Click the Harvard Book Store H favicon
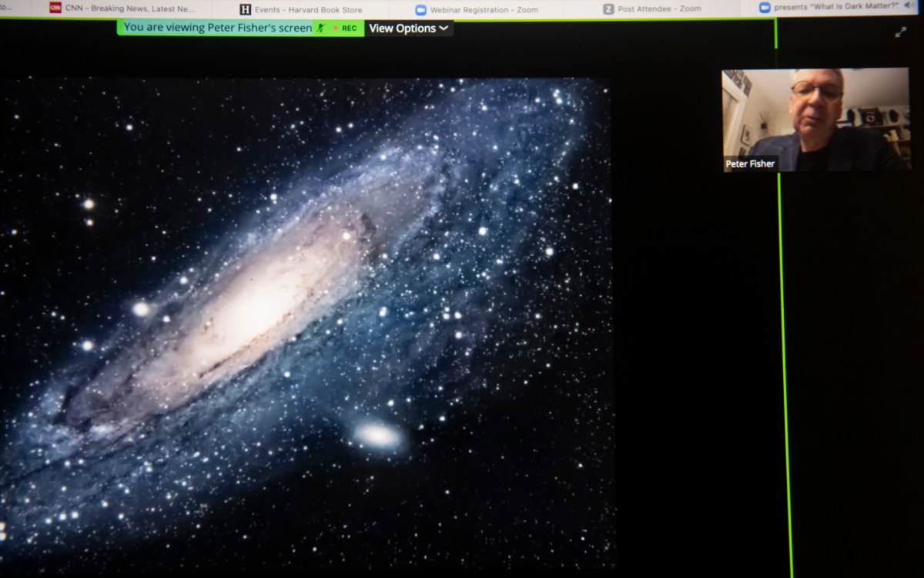Screen dimensions: 924x578 click(x=246, y=9)
